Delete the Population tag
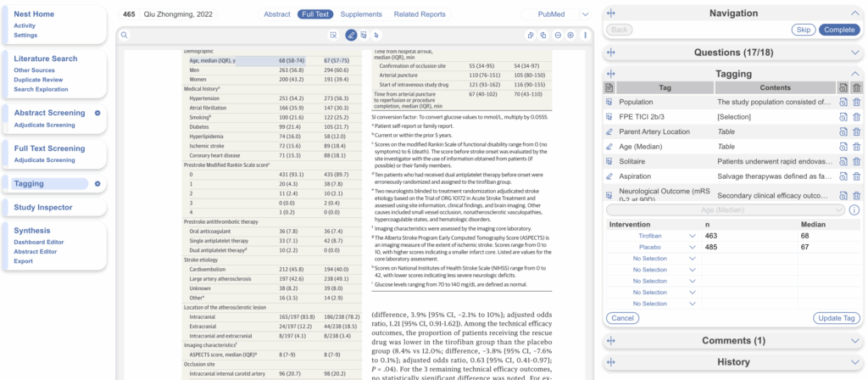This screenshot has height=380, width=868. (856, 103)
